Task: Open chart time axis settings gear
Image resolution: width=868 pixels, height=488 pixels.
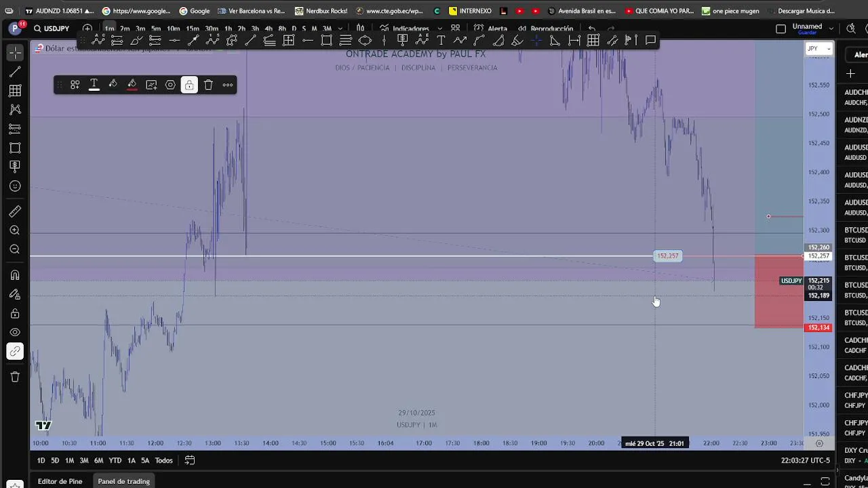Action: point(819,443)
